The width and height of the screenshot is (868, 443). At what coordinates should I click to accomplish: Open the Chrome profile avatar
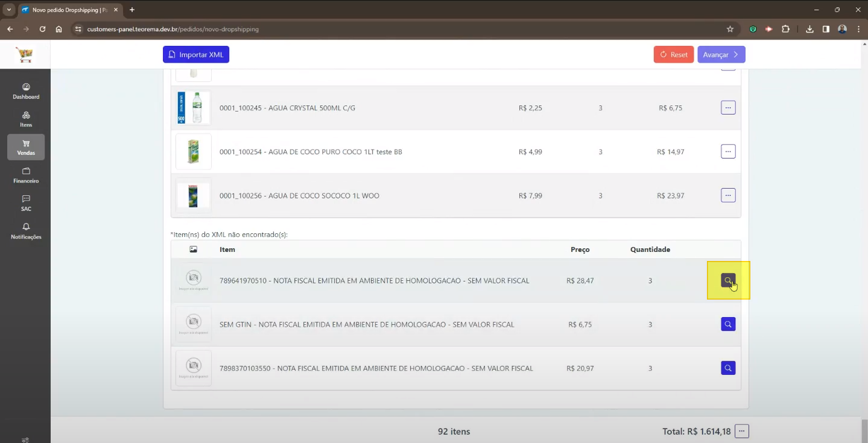pyautogui.click(x=842, y=29)
